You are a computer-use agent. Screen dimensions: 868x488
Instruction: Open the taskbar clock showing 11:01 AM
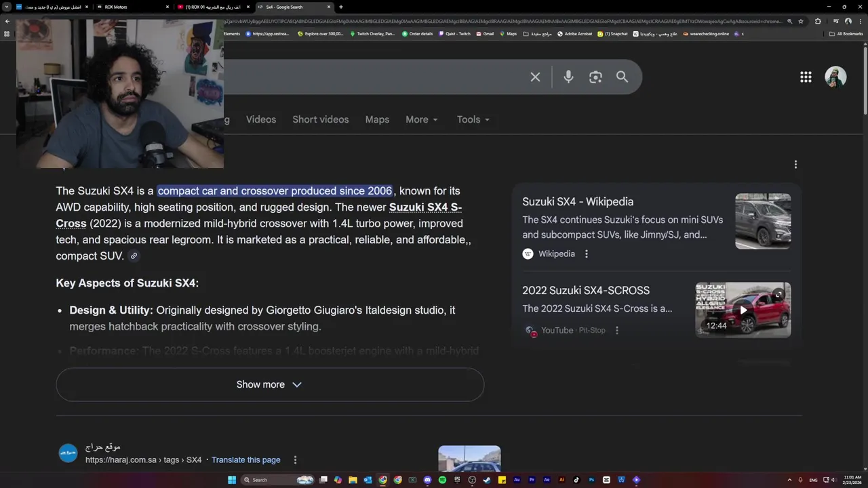(852, 480)
